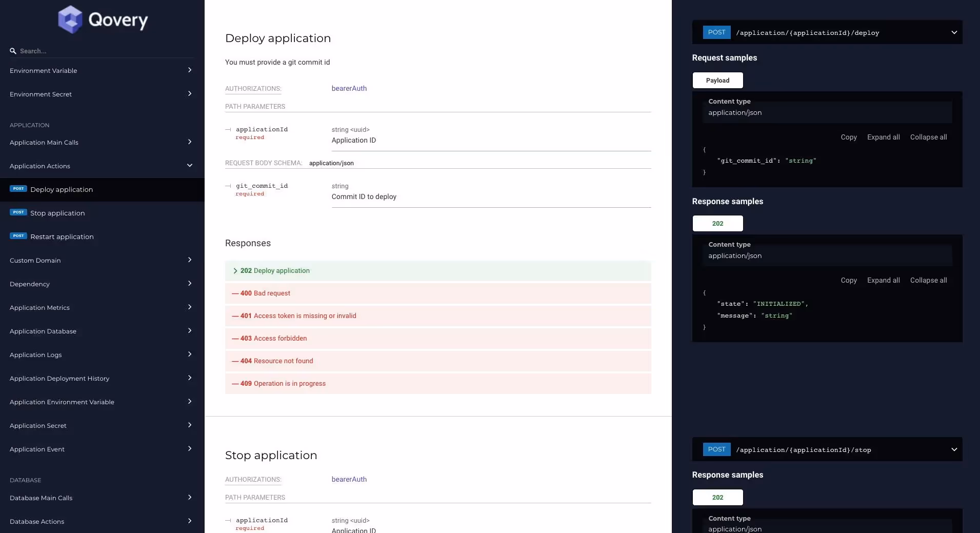Screen dimensions: 980x533
Task: Collapse the deploy endpoint panel via its chevron
Action: (954, 32)
